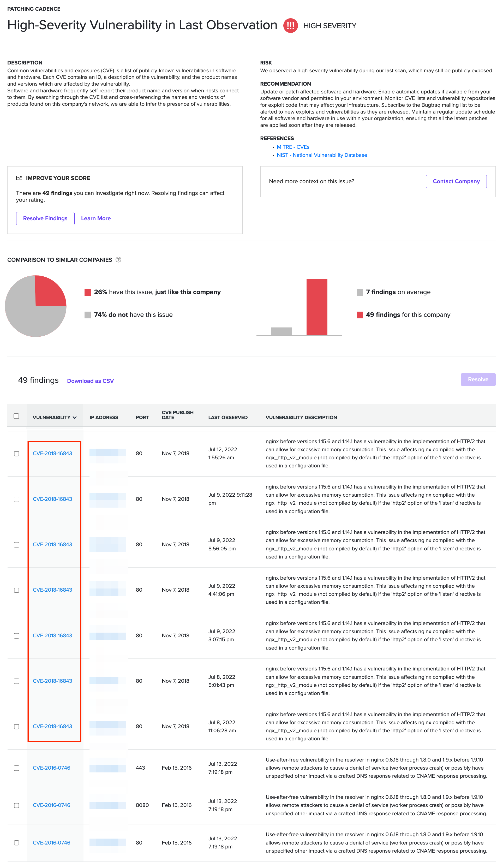Expand the Vulnerability column sort chevron
Screen dimensions: 503x868
(75, 418)
